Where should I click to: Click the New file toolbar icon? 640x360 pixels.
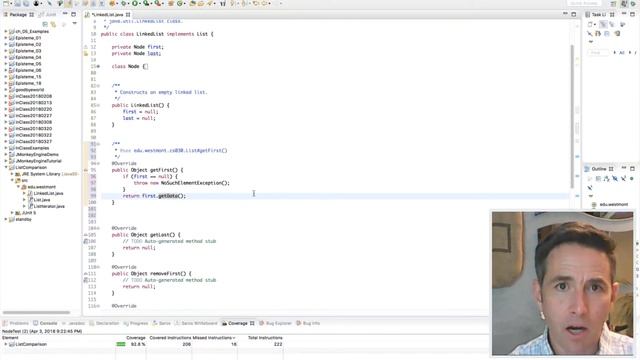(x=7, y=3)
